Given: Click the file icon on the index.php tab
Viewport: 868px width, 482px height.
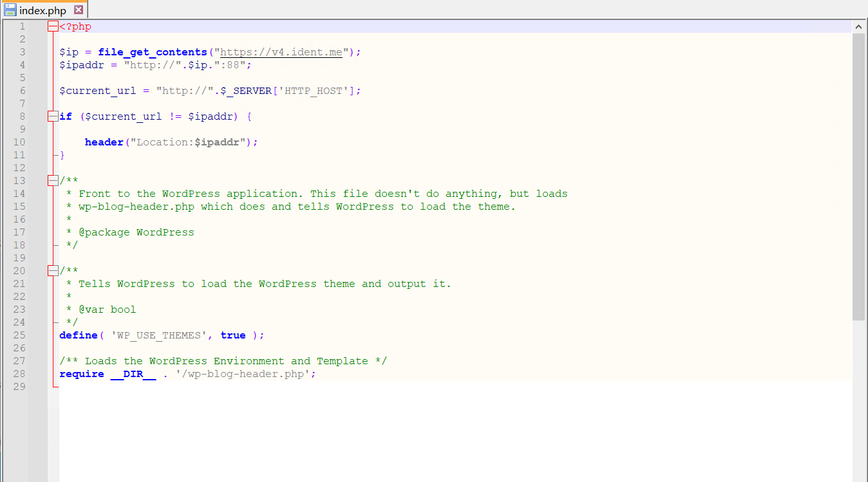Looking at the screenshot, I should click(9, 10).
